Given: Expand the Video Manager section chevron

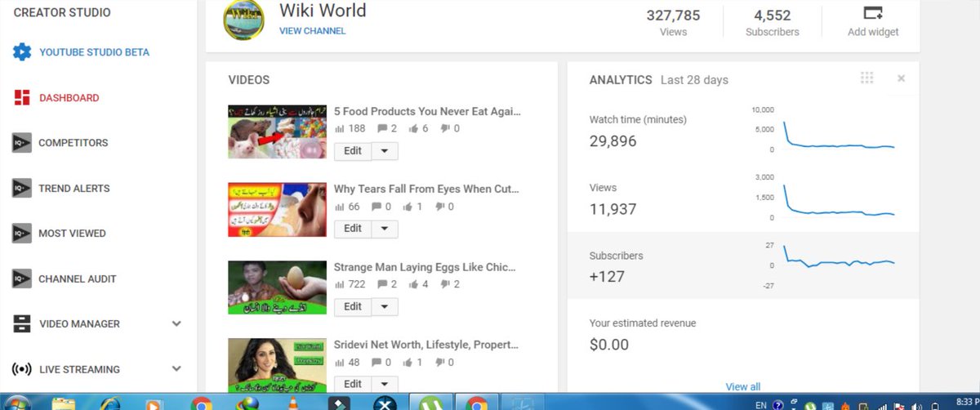Looking at the screenshot, I should coord(176,324).
